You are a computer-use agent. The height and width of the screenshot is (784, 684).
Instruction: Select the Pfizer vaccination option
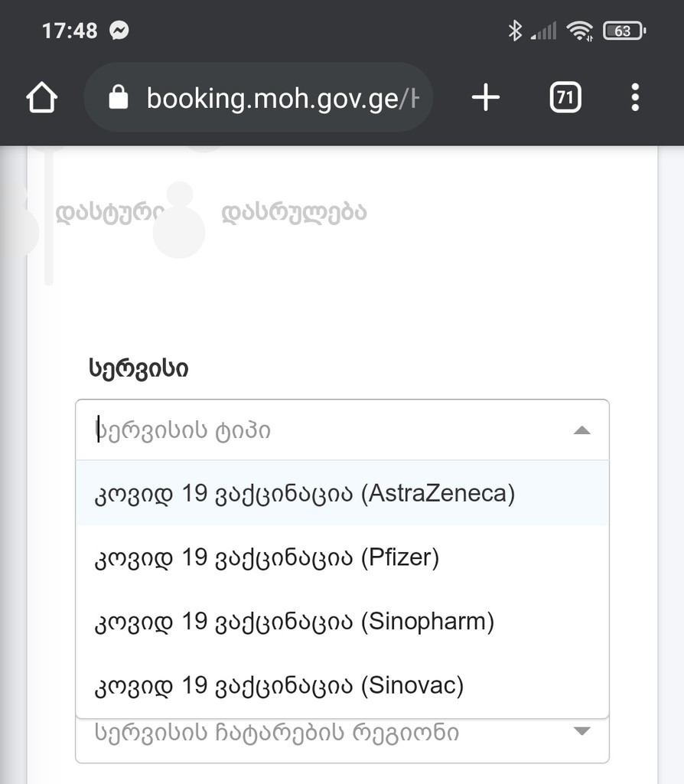pos(266,557)
